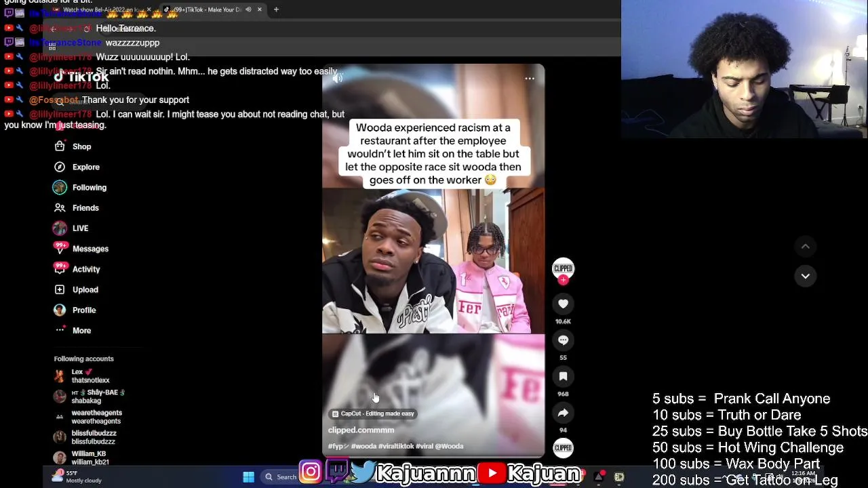Close the TikTok browser tab
The width and height of the screenshot is (868, 488).
click(x=259, y=9)
